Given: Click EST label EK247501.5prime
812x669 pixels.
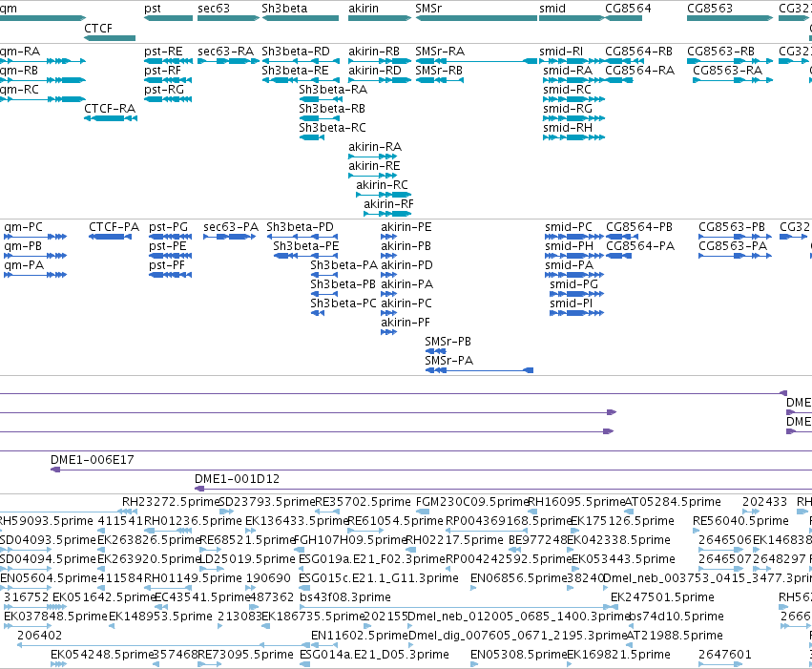Looking at the screenshot, I should coord(662,597).
